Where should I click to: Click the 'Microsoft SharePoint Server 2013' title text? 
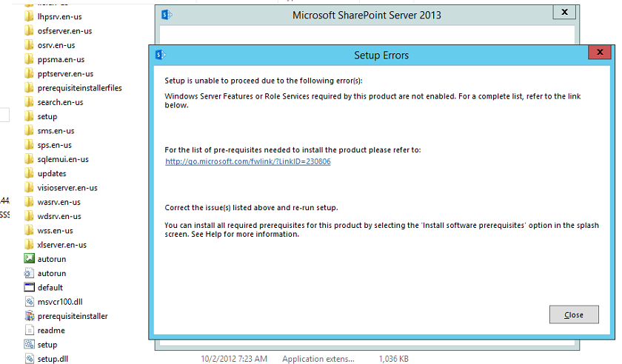367,15
